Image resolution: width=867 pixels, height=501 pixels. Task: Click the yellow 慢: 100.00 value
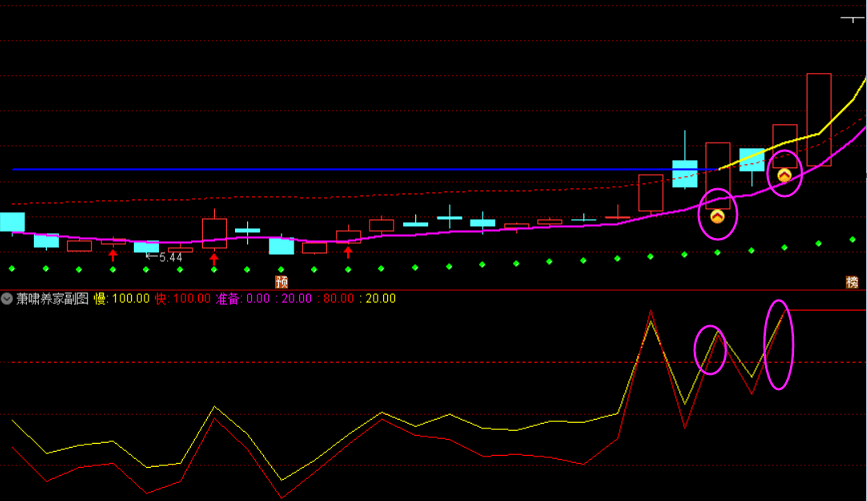122,299
